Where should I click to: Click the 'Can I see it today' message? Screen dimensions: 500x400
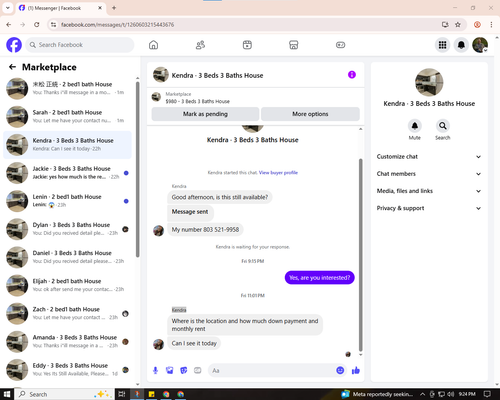pos(194,343)
